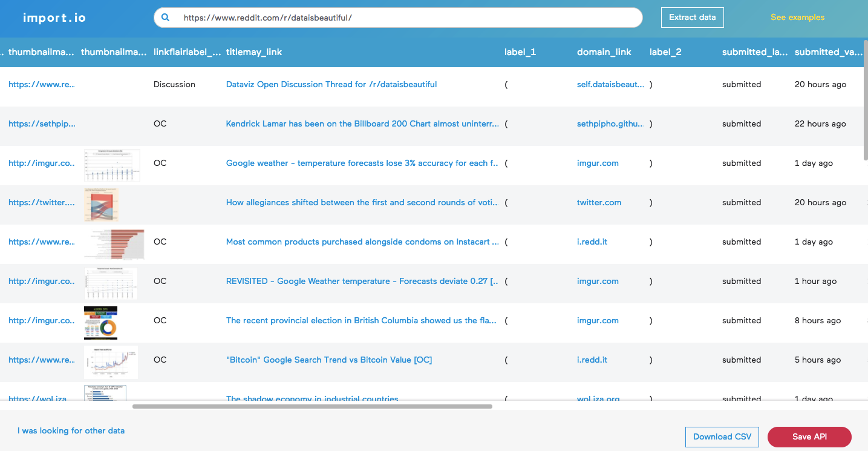The height and width of the screenshot is (451, 868).
Task: Click thumbnail of British Columbia donut chart
Action: tap(100, 323)
